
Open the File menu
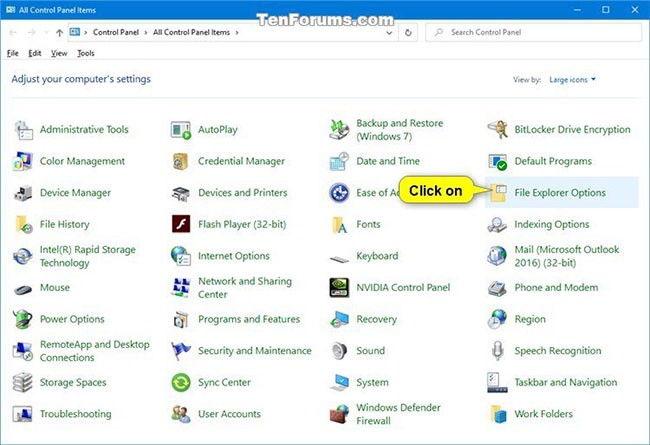coord(12,53)
